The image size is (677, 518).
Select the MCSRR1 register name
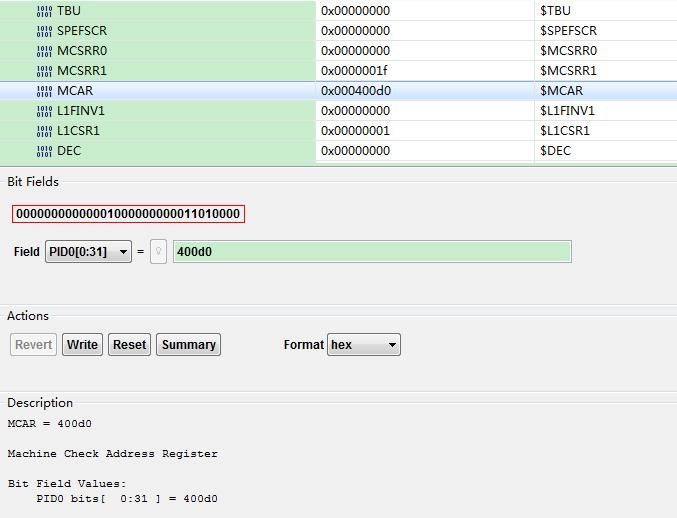(82, 71)
